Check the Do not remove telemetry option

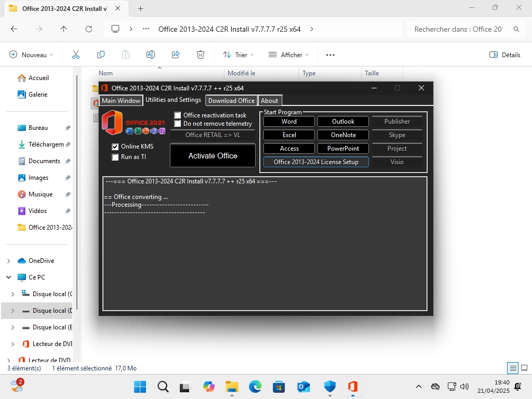tap(178, 124)
